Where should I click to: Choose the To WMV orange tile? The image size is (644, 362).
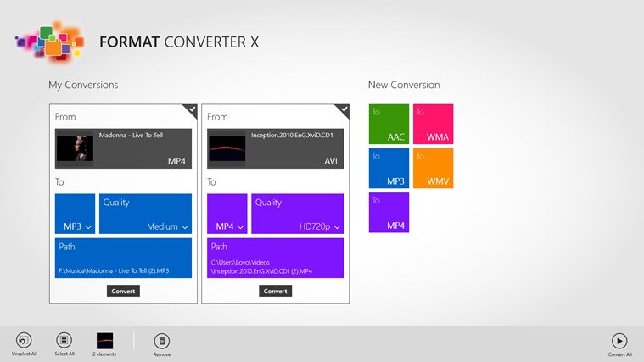[433, 169]
